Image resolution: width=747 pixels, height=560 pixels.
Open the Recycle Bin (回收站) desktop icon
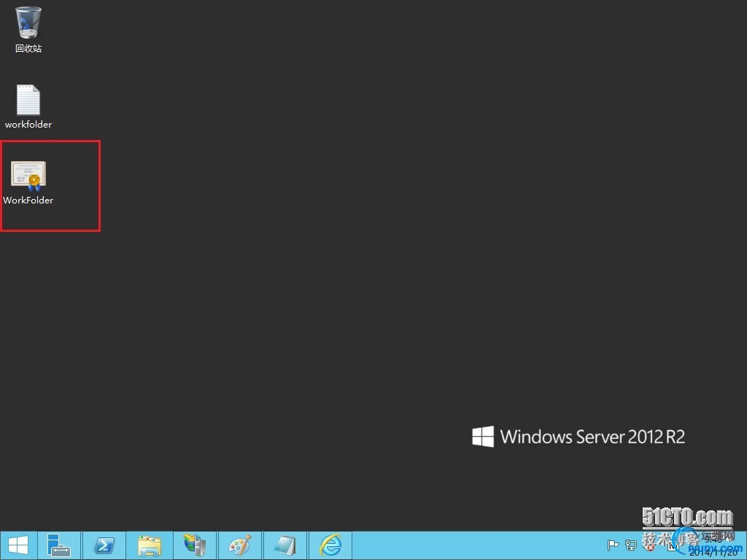pyautogui.click(x=28, y=23)
